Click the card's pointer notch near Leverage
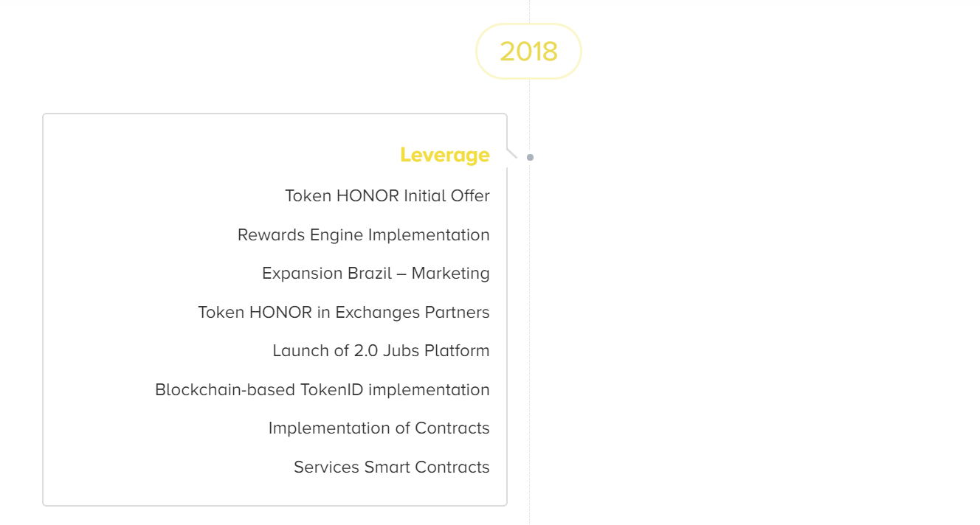The image size is (980, 525). coord(512,153)
